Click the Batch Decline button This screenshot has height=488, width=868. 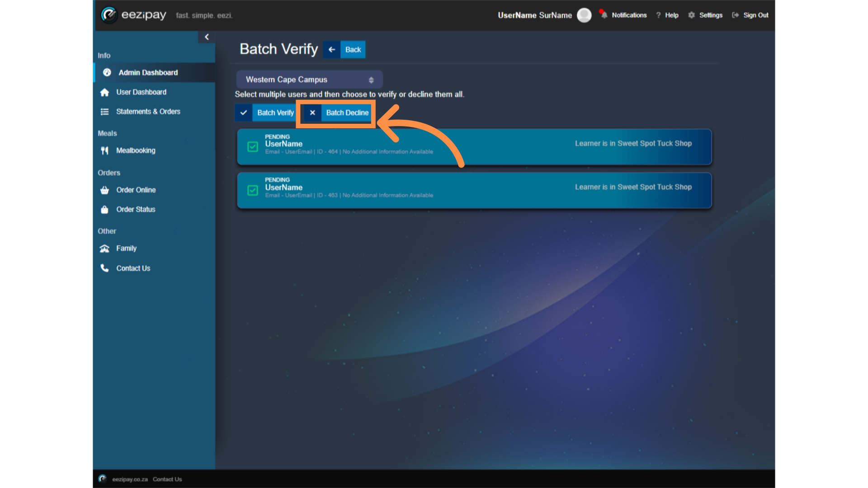pos(338,113)
